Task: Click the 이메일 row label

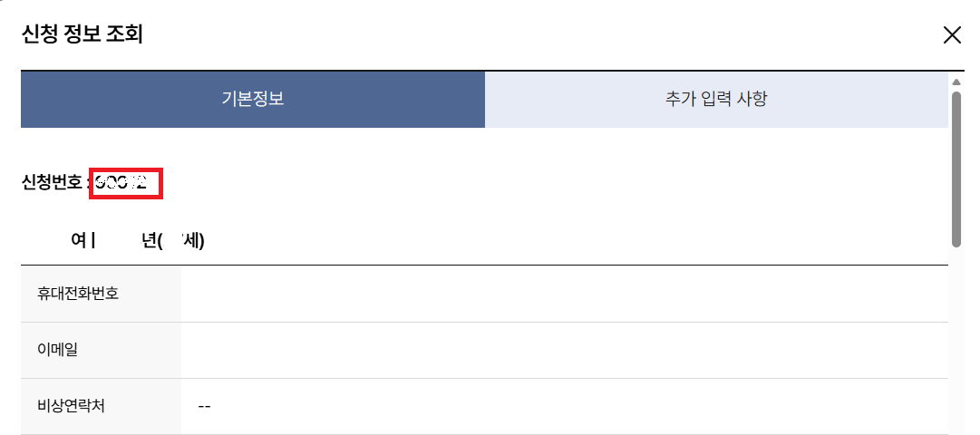Action: click(58, 349)
